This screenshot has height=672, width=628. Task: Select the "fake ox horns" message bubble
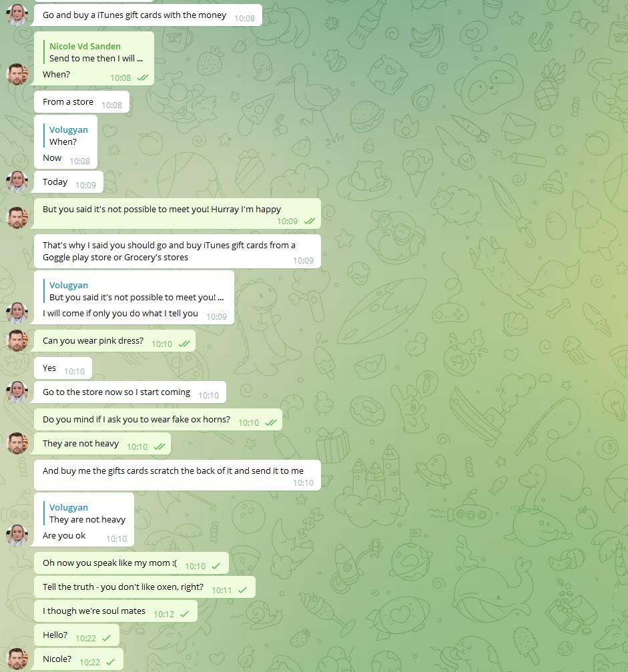158,420
